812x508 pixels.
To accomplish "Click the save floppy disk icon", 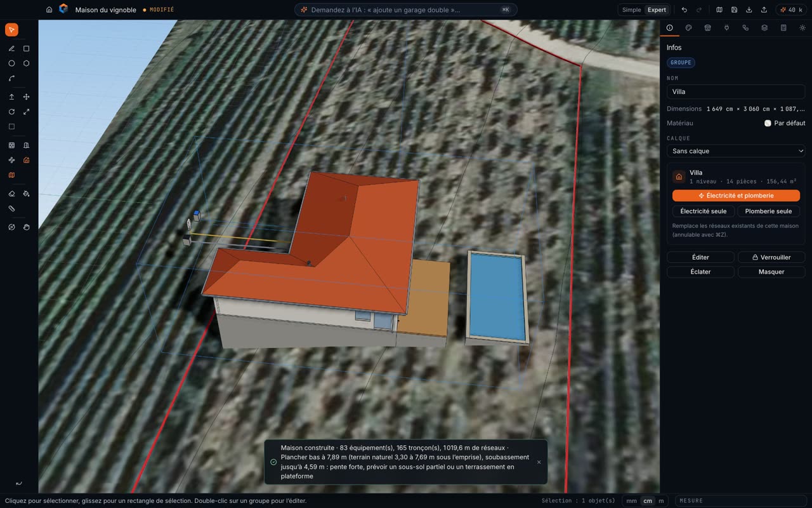I will tap(734, 10).
